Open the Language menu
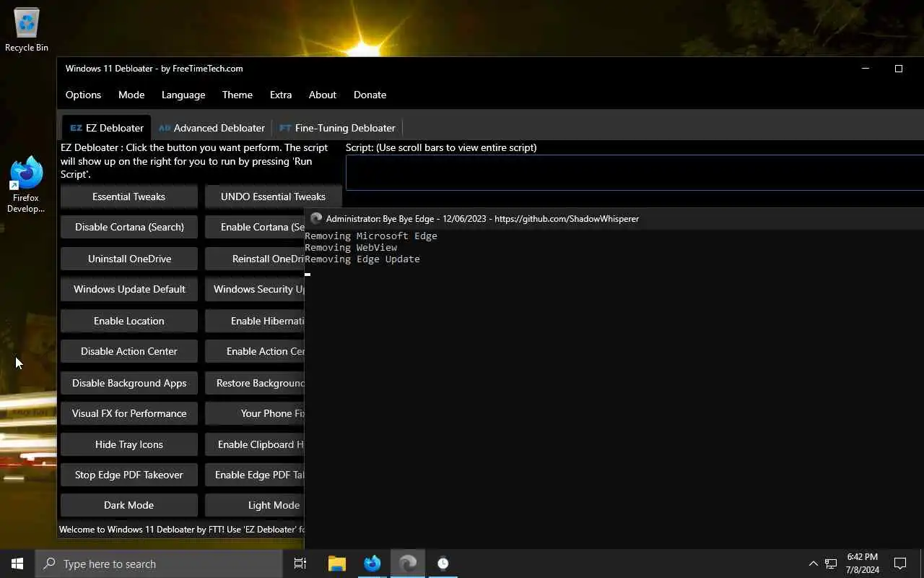Image resolution: width=924 pixels, height=578 pixels. click(x=183, y=95)
